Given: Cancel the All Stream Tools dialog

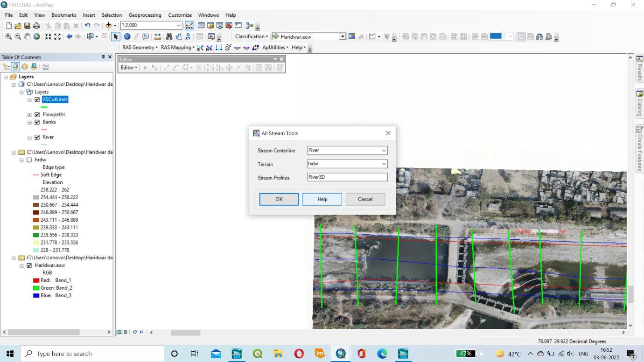Looking at the screenshot, I should coord(365,199).
